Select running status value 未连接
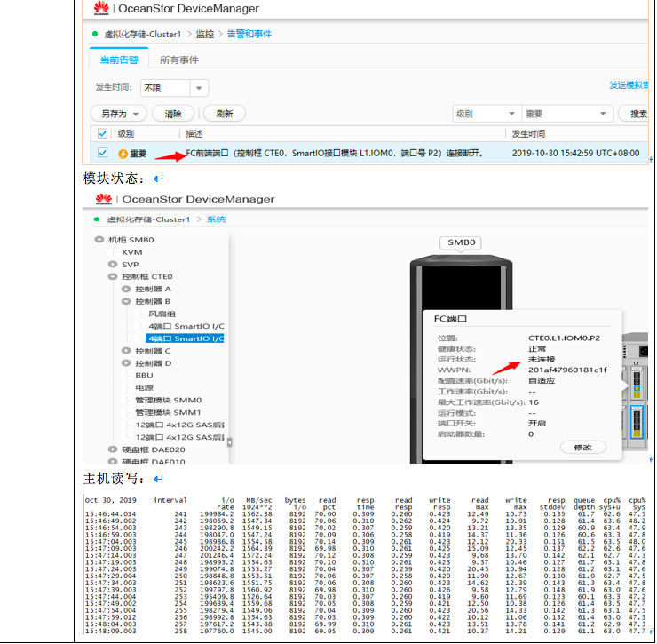The height and width of the screenshot is (644, 657). tap(542, 360)
